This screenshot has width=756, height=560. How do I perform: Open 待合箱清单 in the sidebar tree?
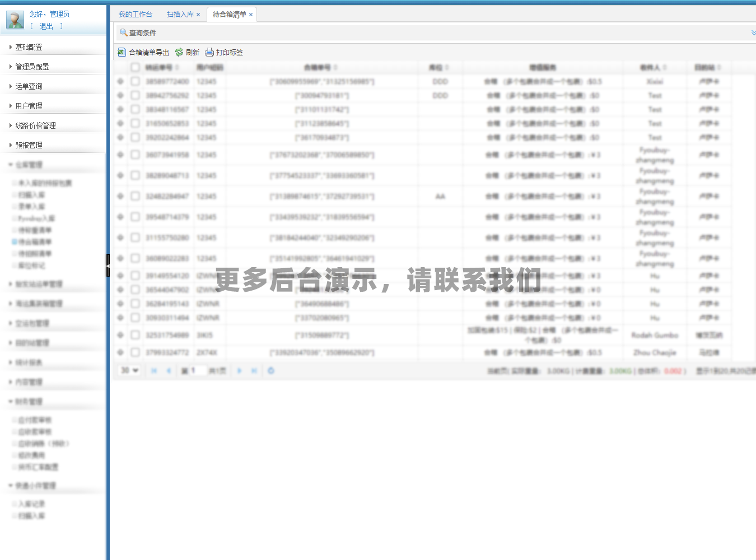(x=35, y=242)
